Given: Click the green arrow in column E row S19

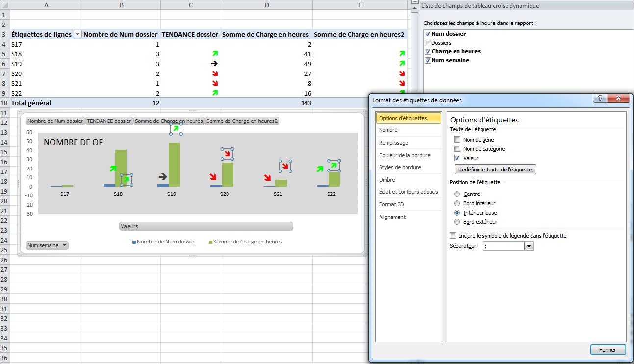Looking at the screenshot, I should pos(402,64).
